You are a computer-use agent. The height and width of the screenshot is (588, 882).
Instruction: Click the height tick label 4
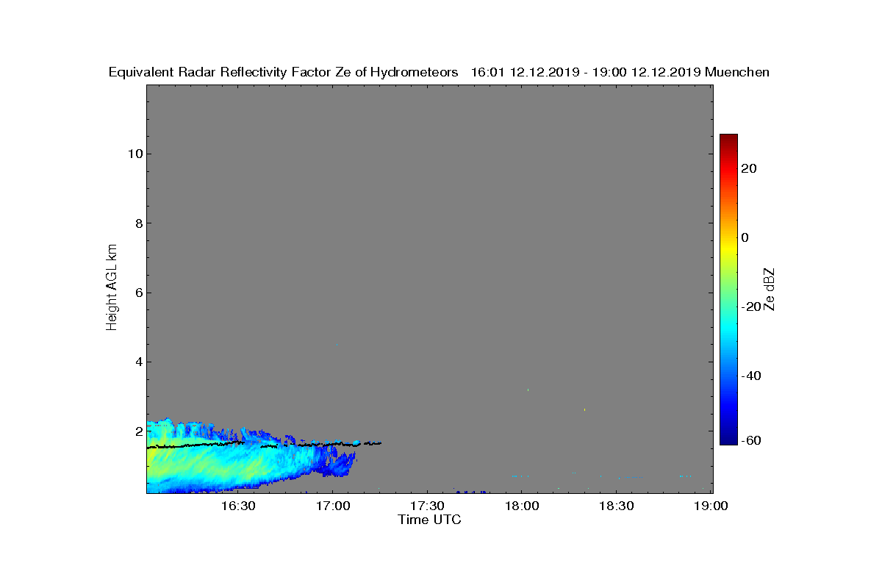pos(137,362)
